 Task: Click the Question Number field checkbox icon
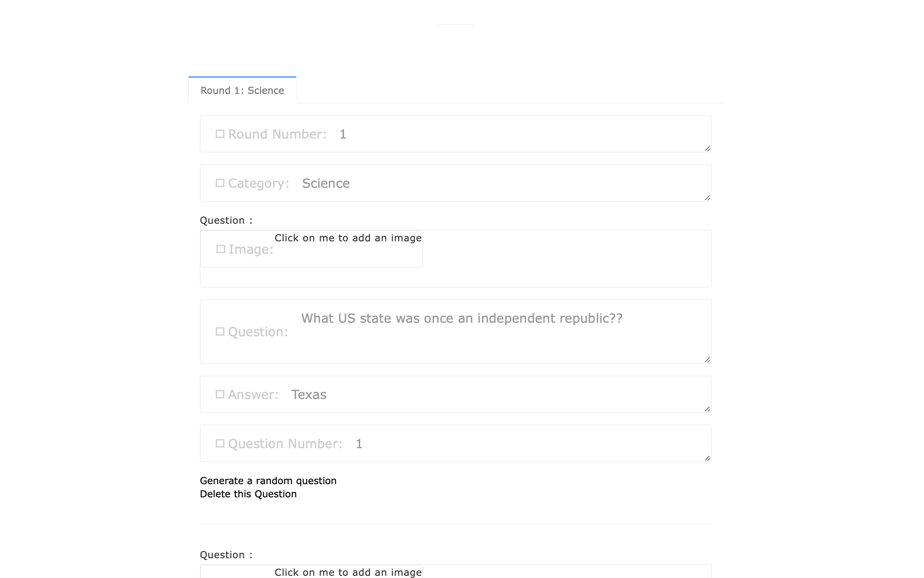pyautogui.click(x=220, y=443)
